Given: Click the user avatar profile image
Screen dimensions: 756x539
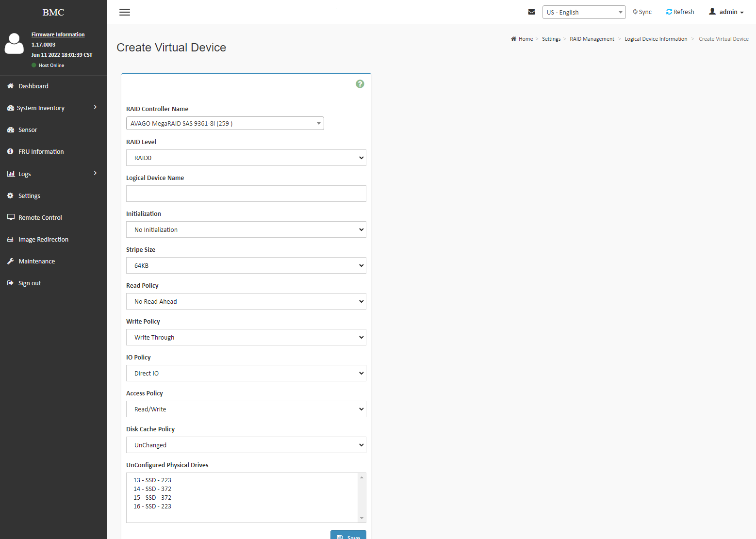Looking at the screenshot, I should pyautogui.click(x=14, y=44).
